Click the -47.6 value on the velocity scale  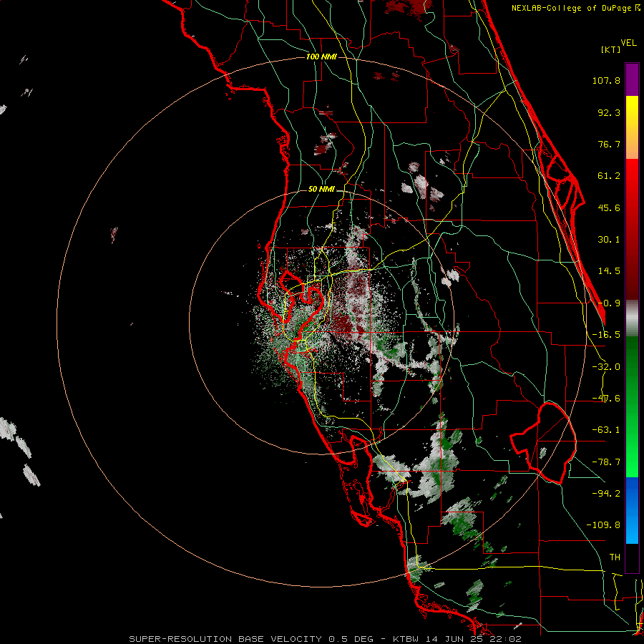click(x=606, y=399)
